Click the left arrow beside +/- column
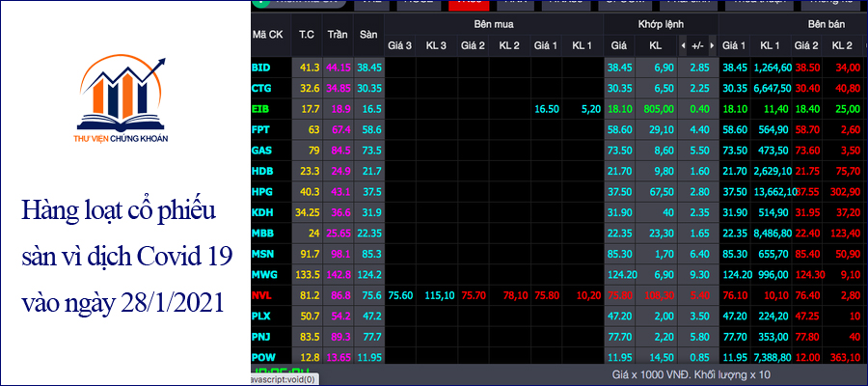Viewport: 868px width, 386px height. (683, 45)
